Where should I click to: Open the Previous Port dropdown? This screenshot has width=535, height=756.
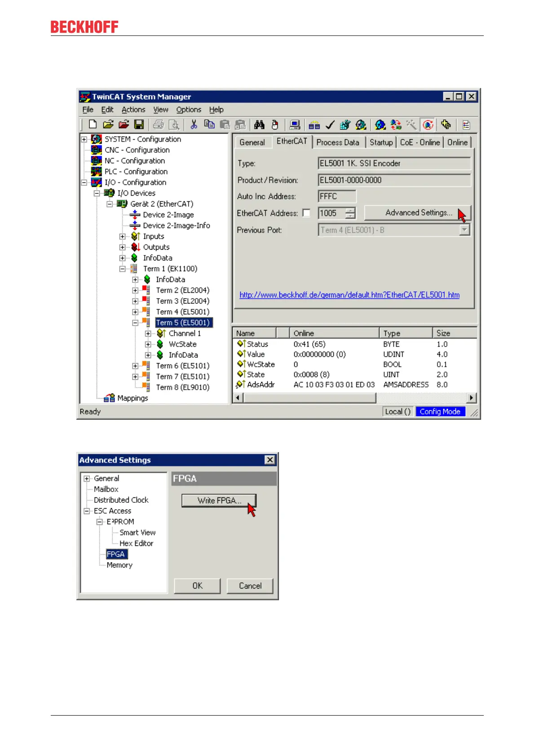click(x=464, y=230)
